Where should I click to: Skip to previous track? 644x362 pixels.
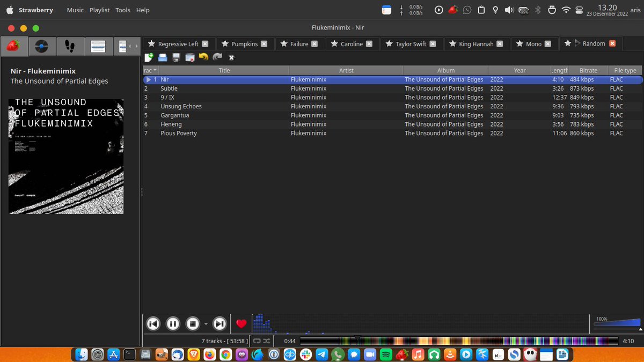(x=153, y=323)
